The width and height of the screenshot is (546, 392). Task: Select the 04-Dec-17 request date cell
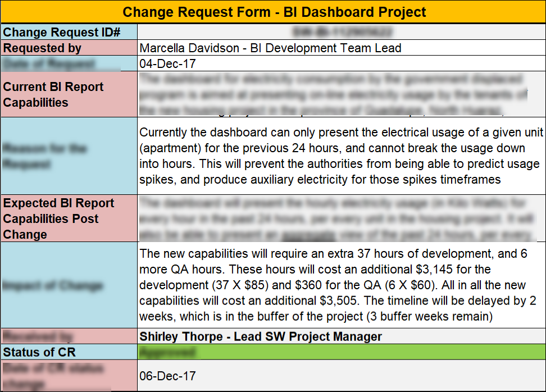point(341,63)
